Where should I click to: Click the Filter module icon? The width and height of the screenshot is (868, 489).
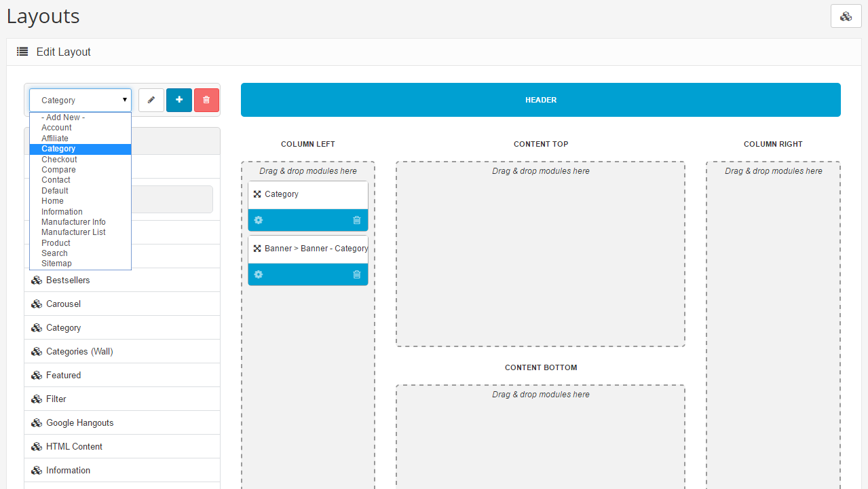[37, 399]
